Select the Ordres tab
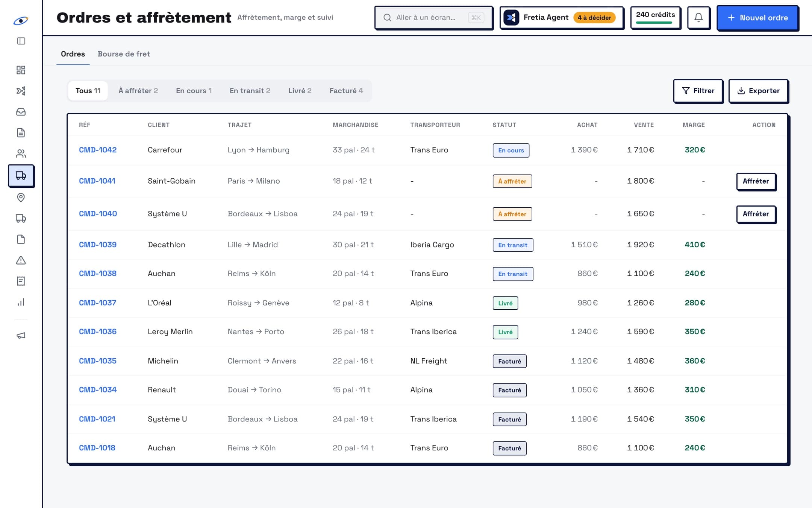The image size is (812, 508). pos(73,54)
